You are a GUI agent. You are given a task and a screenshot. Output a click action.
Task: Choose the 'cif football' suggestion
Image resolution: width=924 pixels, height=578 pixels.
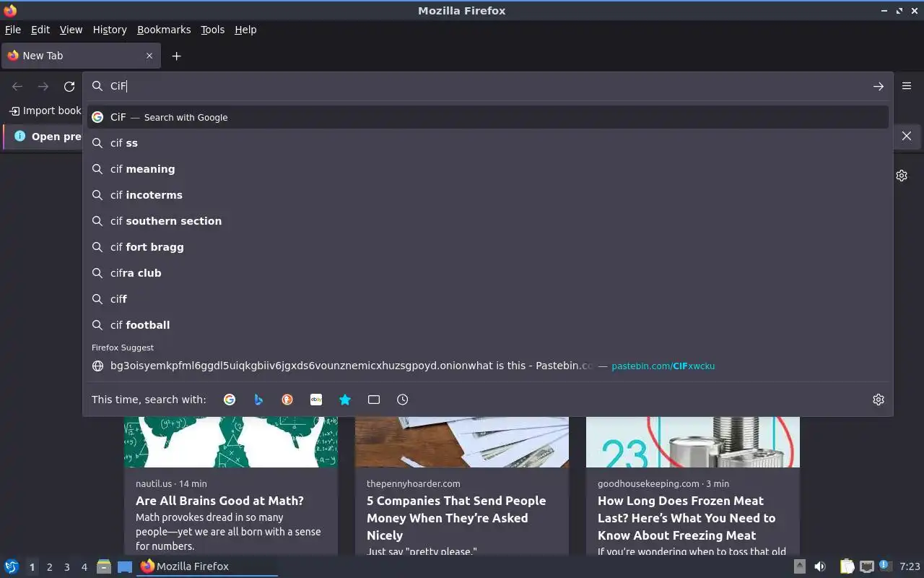[x=488, y=325]
